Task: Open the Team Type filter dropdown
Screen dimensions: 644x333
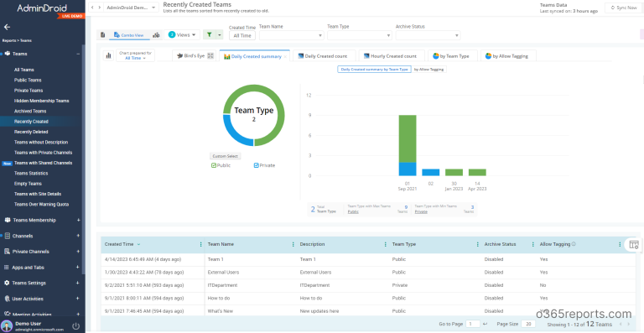Action: click(x=360, y=35)
